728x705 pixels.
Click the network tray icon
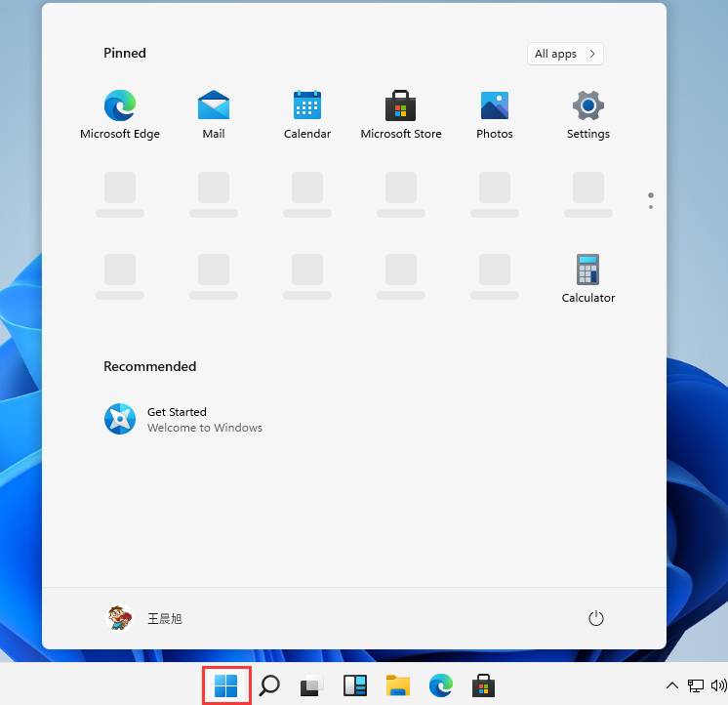coord(696,685)
